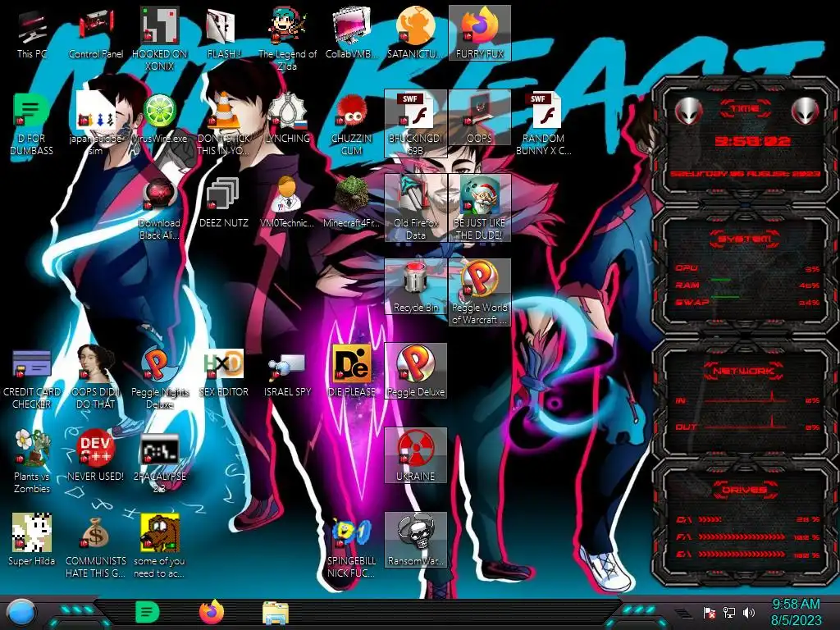Click the Minecraft4Fr grass block icon
This screenshot has width=840, height=630.
(351, 203)
